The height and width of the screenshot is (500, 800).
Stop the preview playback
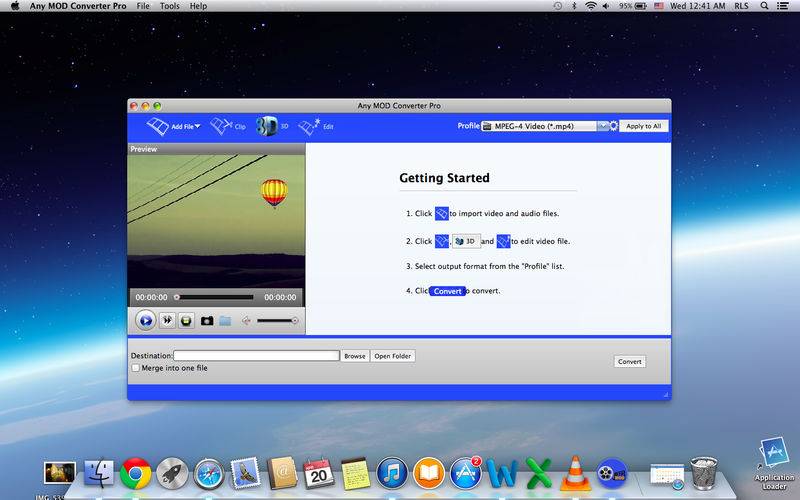186,320
